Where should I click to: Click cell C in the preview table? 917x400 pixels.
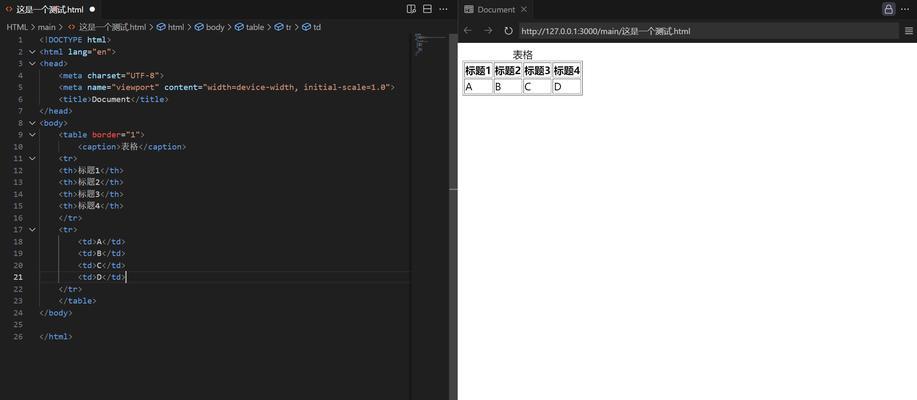(x=537, y=87)
